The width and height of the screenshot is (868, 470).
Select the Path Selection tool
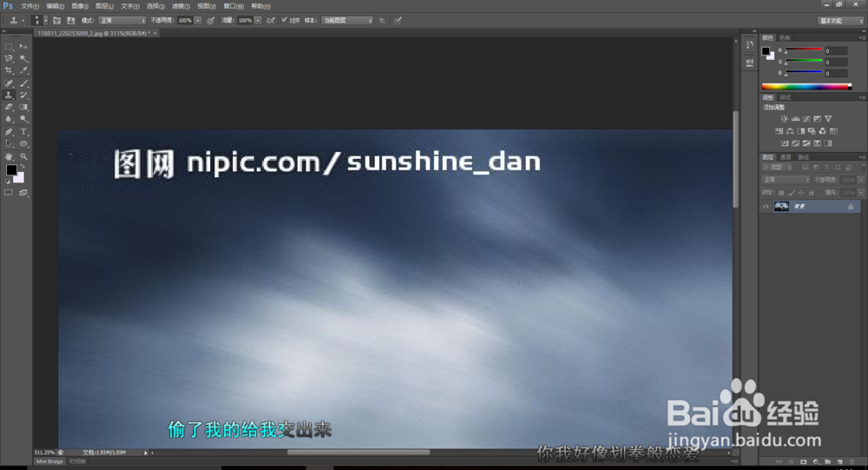(9, 144)
